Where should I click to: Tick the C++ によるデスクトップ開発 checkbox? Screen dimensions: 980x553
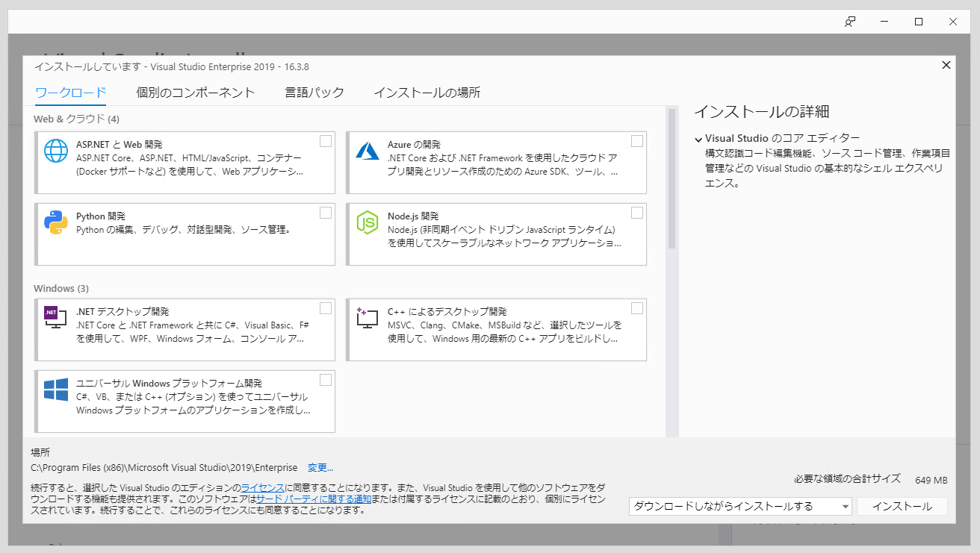click(637, 308)
